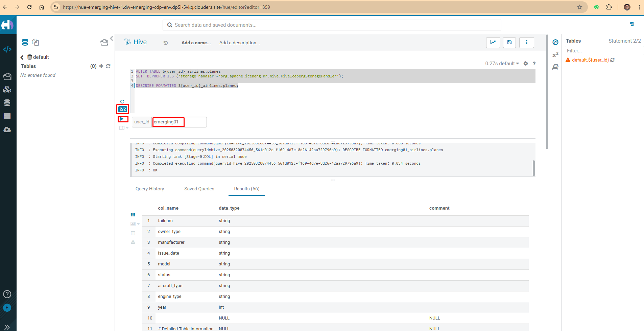
Task: Show SQL sources database icon in assist panel
Action: click(x=25, y=42)
